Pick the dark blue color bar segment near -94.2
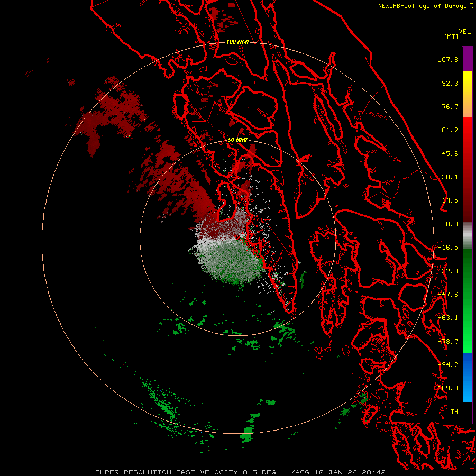476x476 pixels. 467,364
